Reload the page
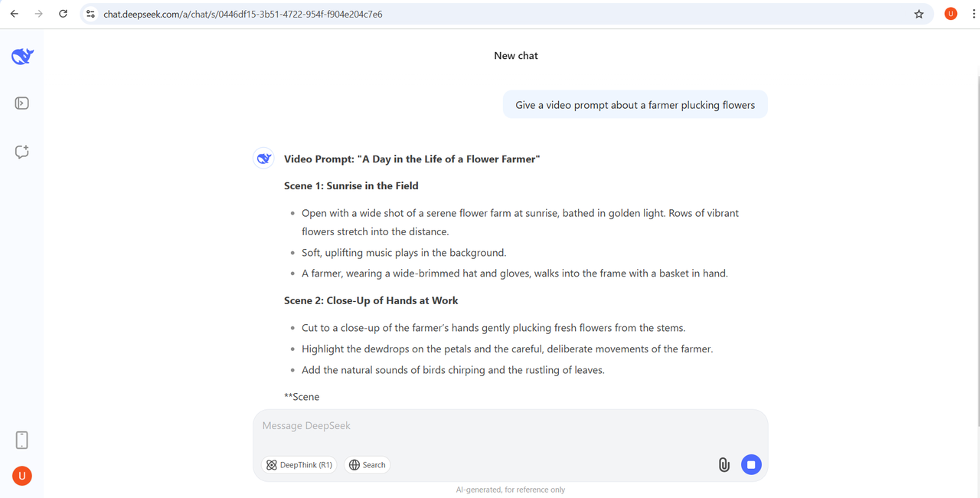Screen dimensions: 980x498 pyautogui.click(x=63, y=14)
